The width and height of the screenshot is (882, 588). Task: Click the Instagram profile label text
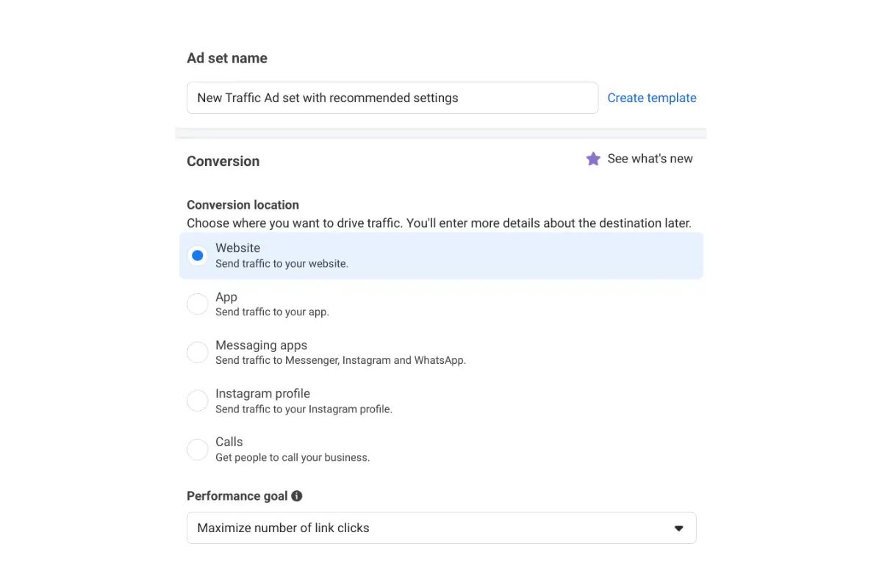tap(262, 393)
